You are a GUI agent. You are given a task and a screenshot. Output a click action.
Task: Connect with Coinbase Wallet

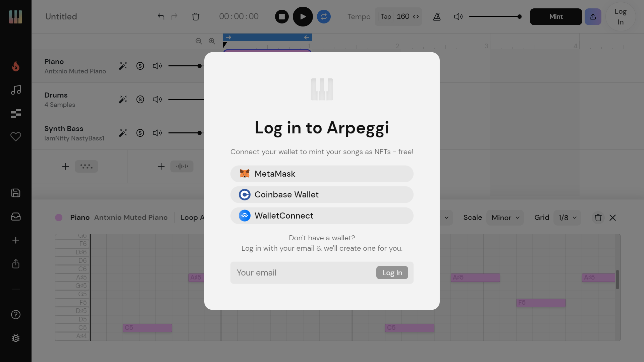322,194
